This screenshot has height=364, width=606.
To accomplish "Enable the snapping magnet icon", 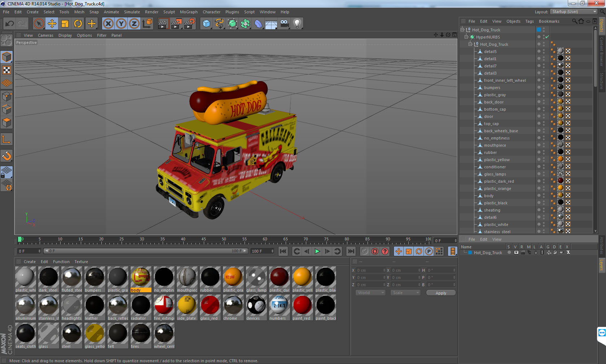I will click(7, 156).
